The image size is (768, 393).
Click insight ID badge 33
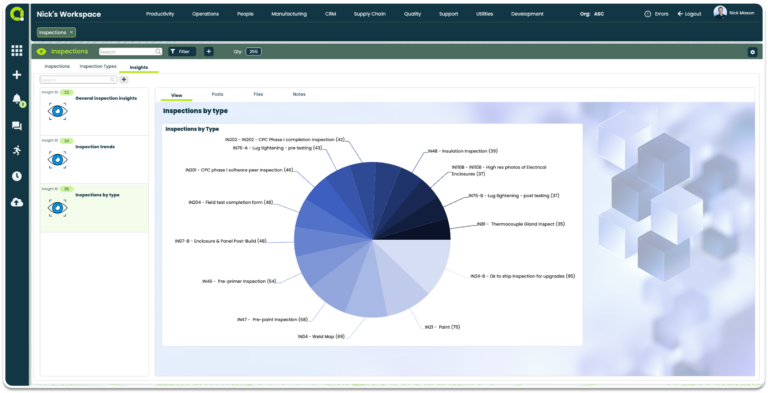(x=66, y=92)
